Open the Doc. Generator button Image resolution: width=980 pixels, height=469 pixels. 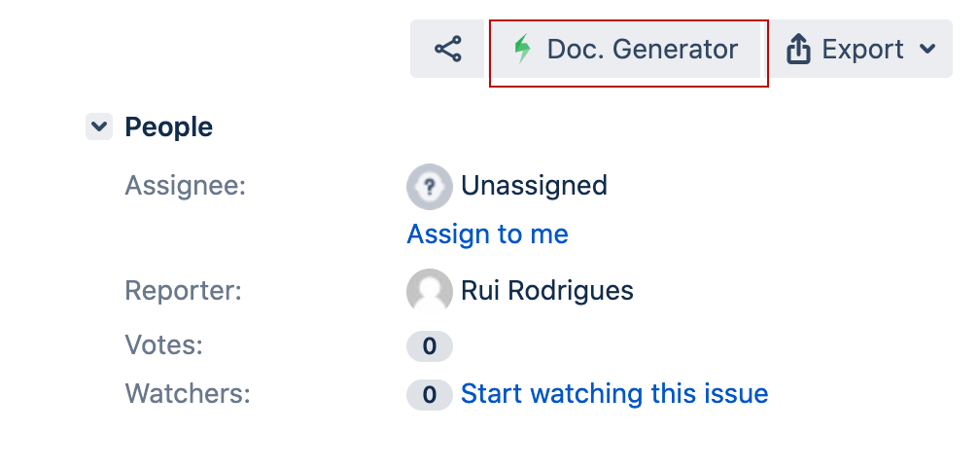(x=627, y=49)
